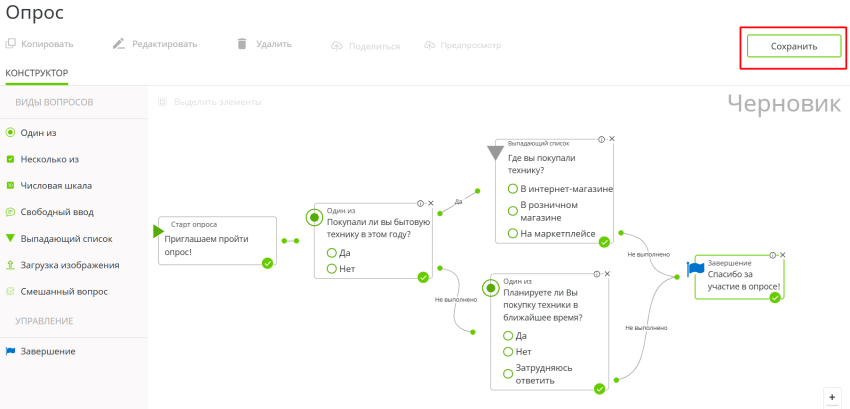850x409 pixels.
Task: Choose Несколько из question type
Action: [x=49, y=159]
